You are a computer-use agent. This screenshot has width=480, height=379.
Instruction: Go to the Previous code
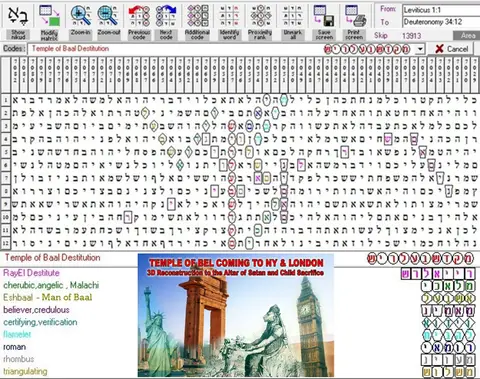pyautogui.click(x=139, y=16)
